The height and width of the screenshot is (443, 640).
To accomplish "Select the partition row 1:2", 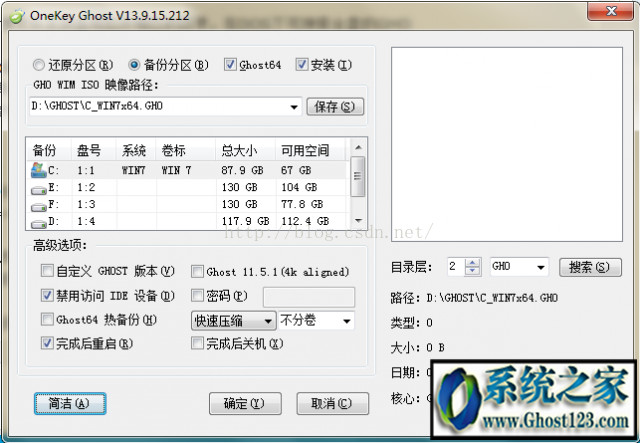I will click(x=188, y=187).
